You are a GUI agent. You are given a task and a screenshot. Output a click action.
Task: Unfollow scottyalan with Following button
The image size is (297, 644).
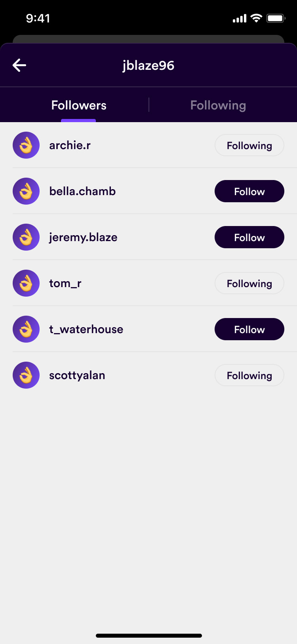click(249, 375)
